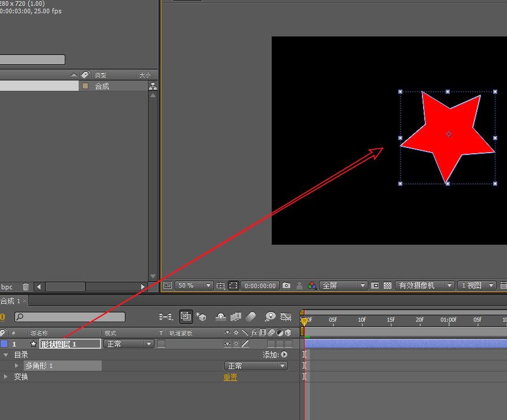Click the 重置 reset link
Viewport: 507px width, 420px height.
tap(230, 377)
